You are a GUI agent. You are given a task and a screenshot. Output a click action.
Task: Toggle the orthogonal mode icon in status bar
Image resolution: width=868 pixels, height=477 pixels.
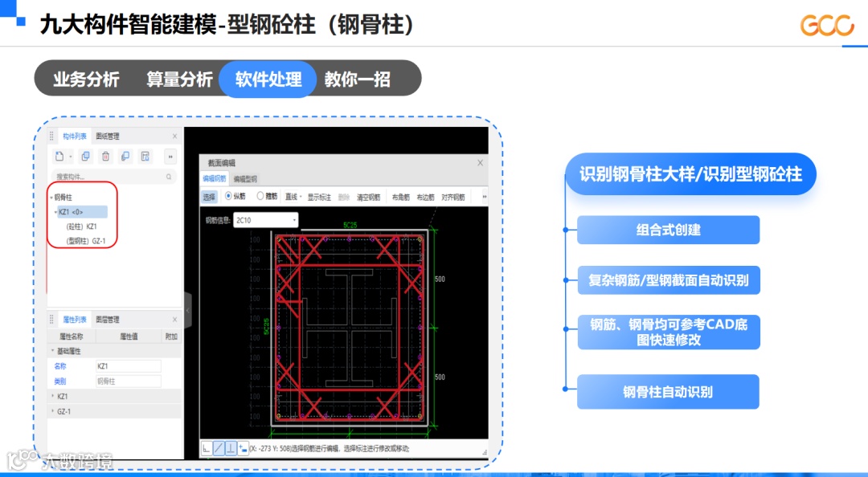206,448
